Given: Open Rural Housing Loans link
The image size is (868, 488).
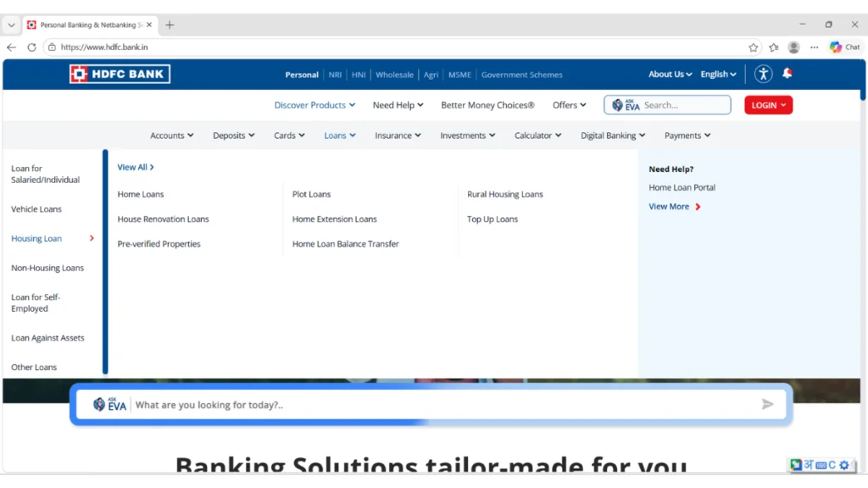Looking at the screenshot, I should pyautogui.click(x=505, y=194).
